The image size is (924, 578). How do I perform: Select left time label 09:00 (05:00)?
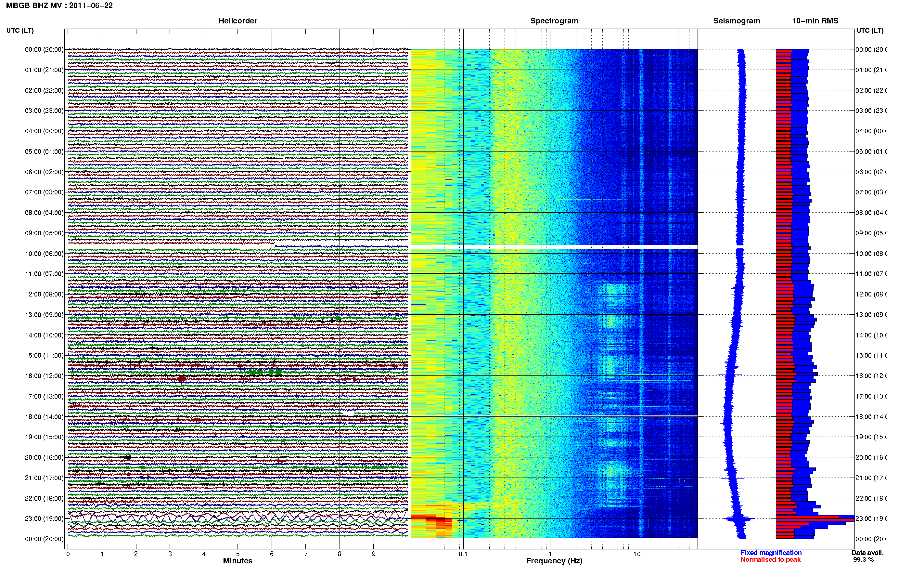44,233
